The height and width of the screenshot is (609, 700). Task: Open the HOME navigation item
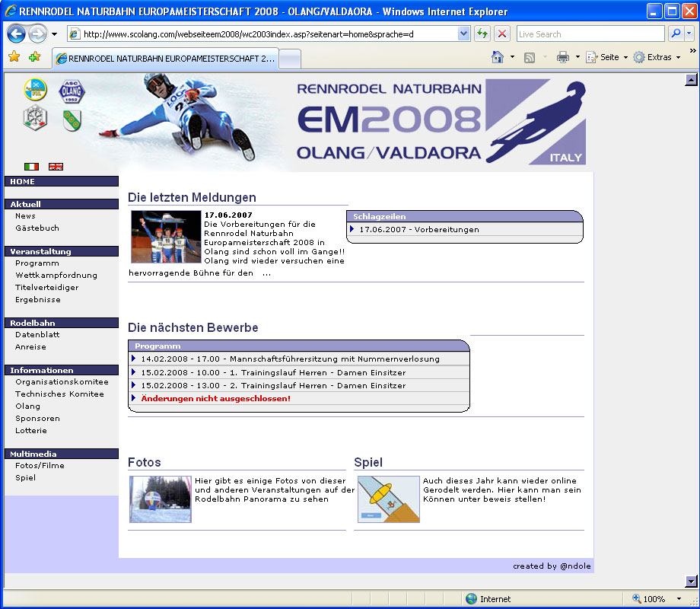[x=62, y=181]
